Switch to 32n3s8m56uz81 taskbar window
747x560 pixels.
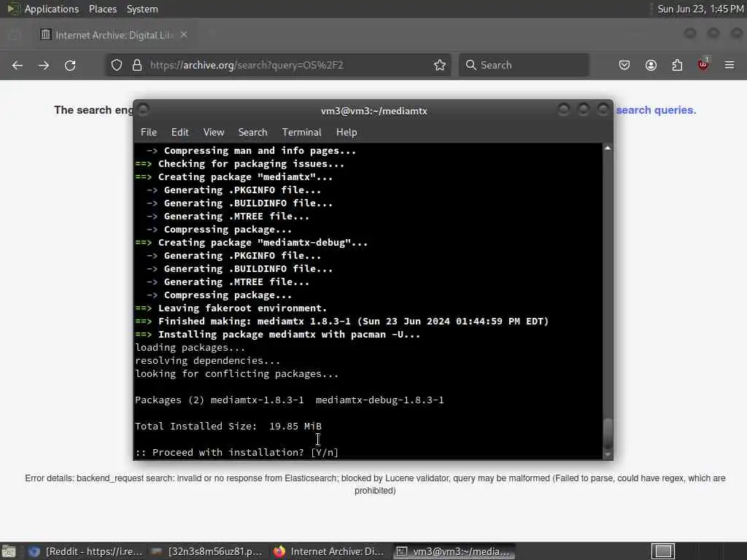(206, 551)
